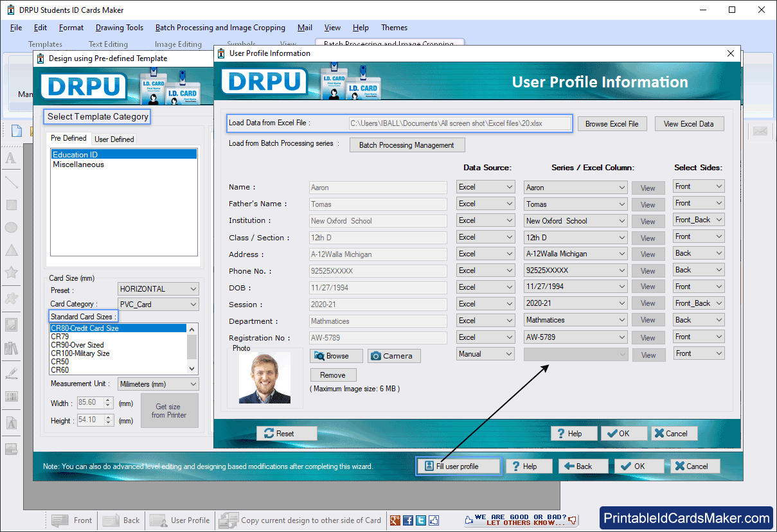Select Miscellaneous template category
The height and width of the screenshot is (532, 777).
point(78,164)
